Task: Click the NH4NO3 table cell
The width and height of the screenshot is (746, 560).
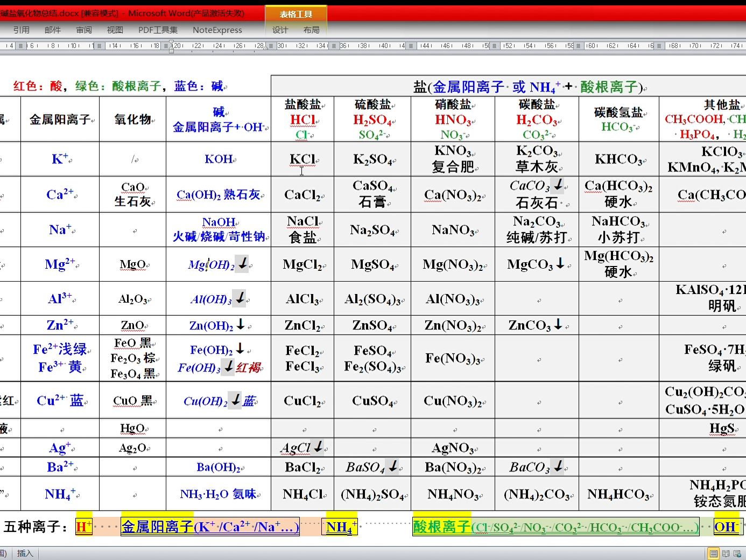Action: click(453, 494)
